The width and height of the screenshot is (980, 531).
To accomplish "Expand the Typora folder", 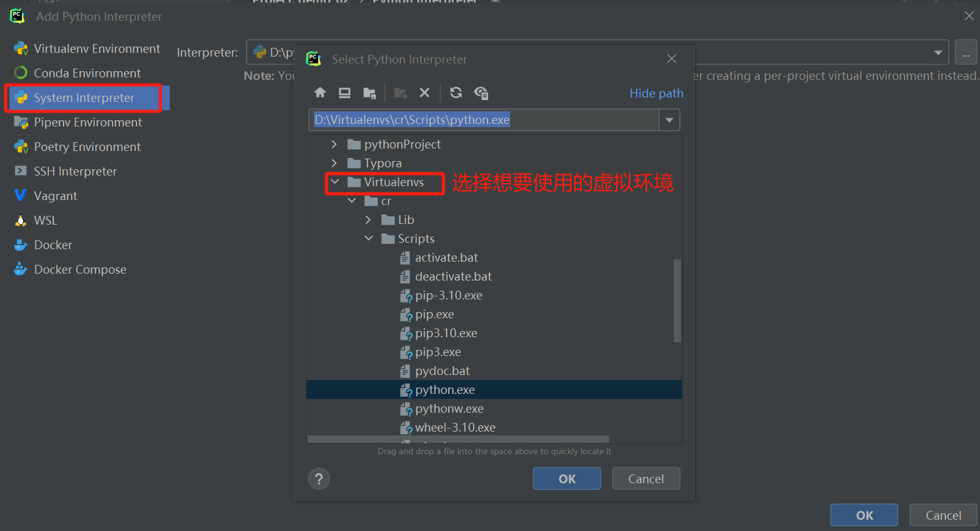I will click(x=334, y=163).
